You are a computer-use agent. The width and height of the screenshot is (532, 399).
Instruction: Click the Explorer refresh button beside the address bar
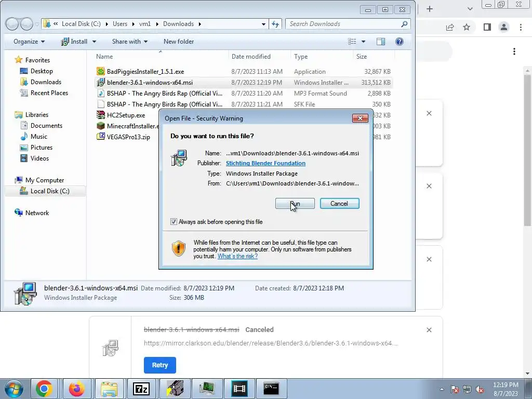[275, 24]
